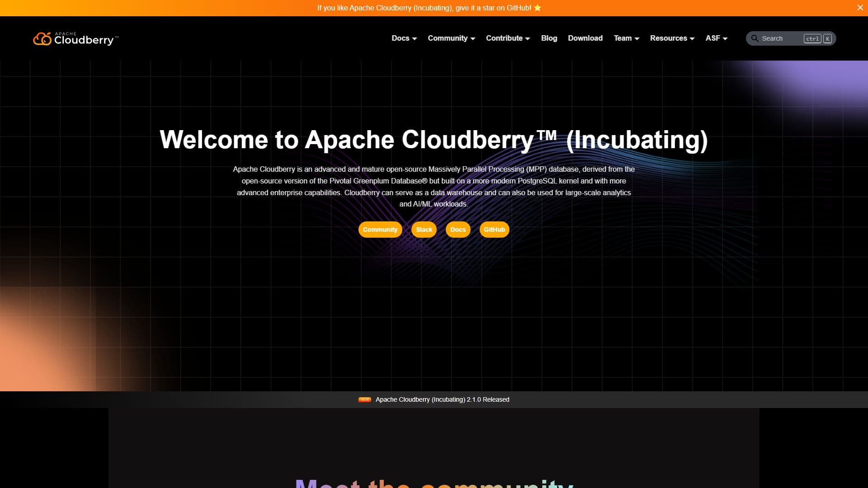Click the orange Community pill button
This screenshot has height=488, width=868.
pos(380,230)
